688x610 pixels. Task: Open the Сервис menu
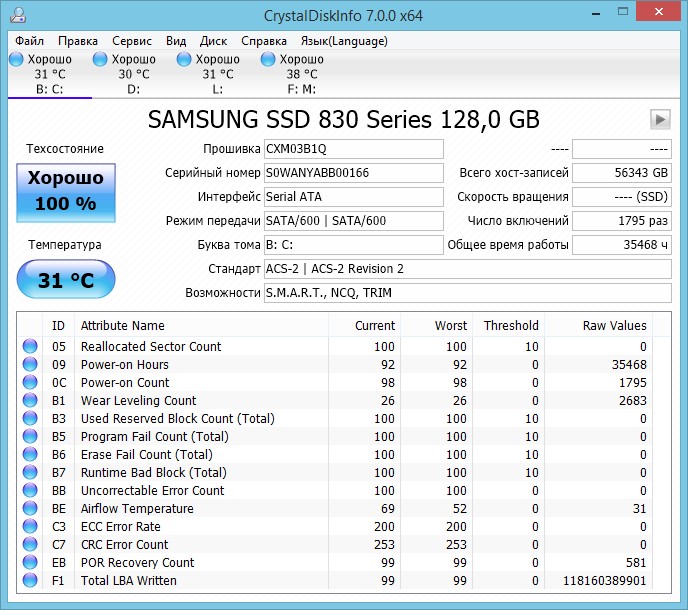click(132, 41)
